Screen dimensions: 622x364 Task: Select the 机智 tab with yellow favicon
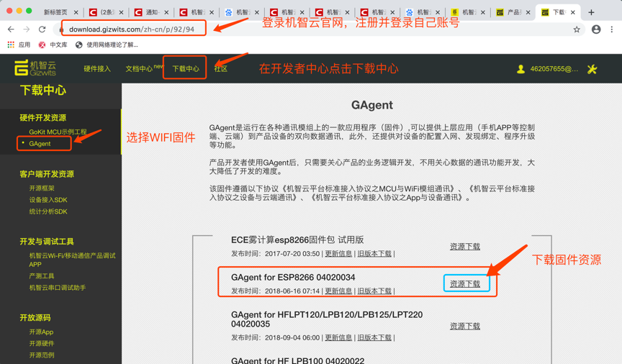point(464,12)
